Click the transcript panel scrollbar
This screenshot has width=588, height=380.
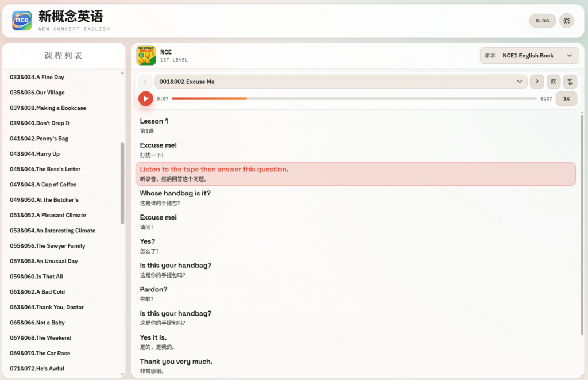582,225
